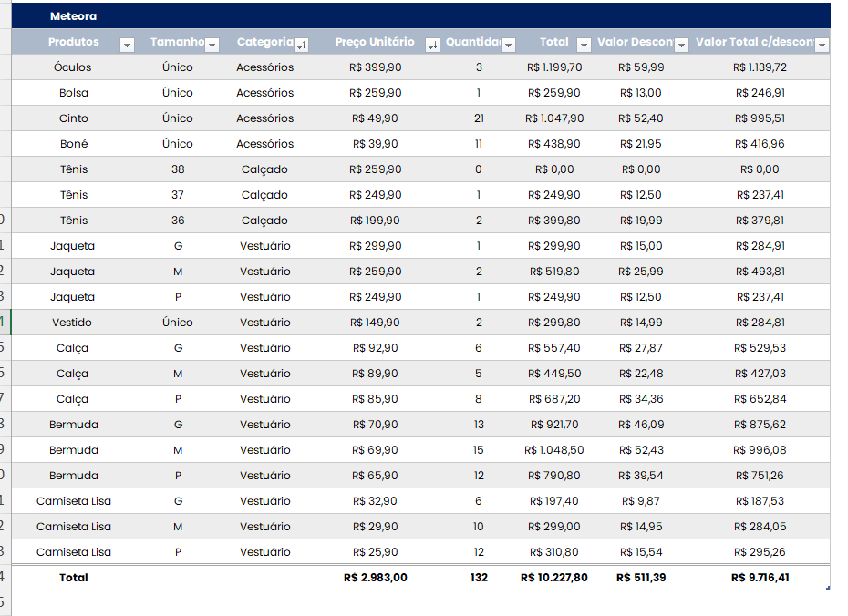
Task: Select total cell R$ 1.199,70
Action: coord(554,67)
